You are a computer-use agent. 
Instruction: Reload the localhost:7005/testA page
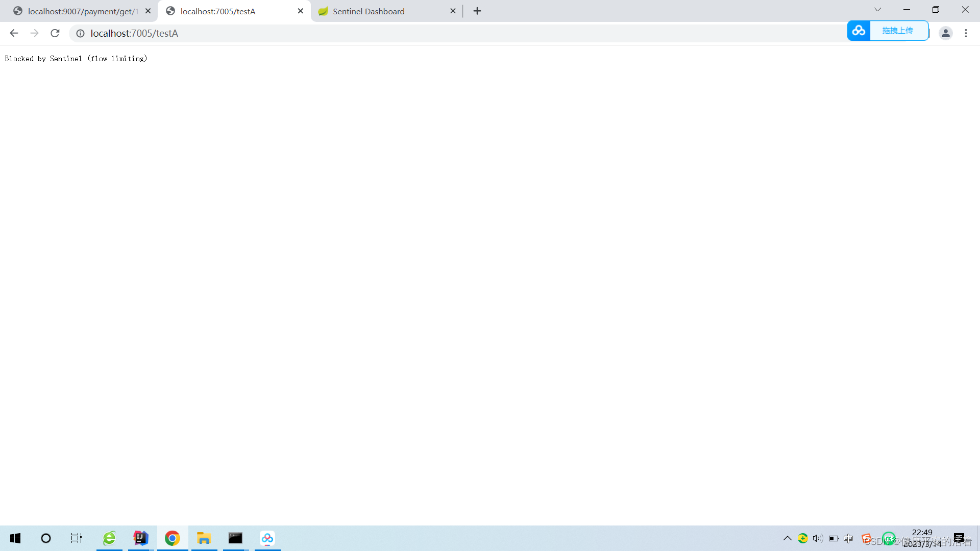coord(55,33)
